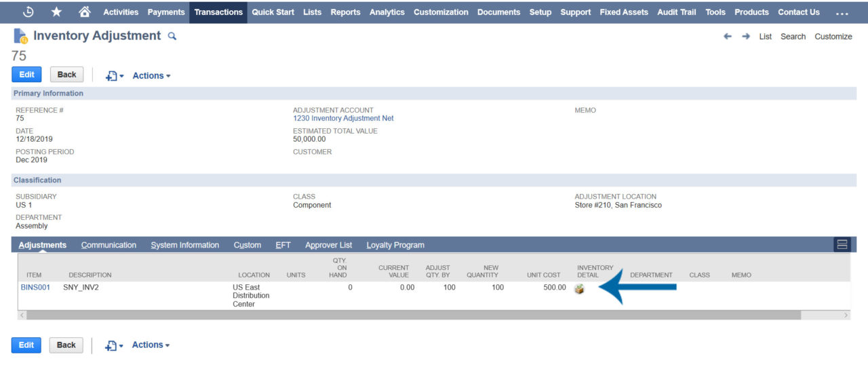Open the Setup menu
This screenshot has width=868, height=369.
[x=540, y=12]
